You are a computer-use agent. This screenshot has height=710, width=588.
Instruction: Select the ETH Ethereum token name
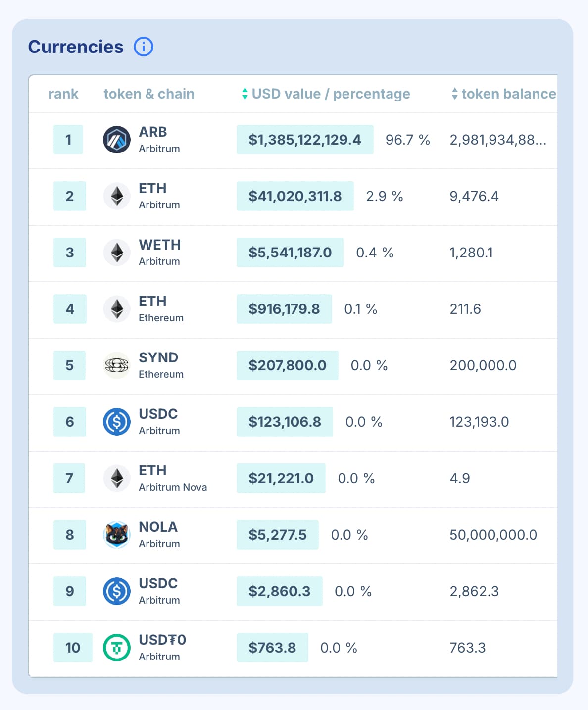152,302
